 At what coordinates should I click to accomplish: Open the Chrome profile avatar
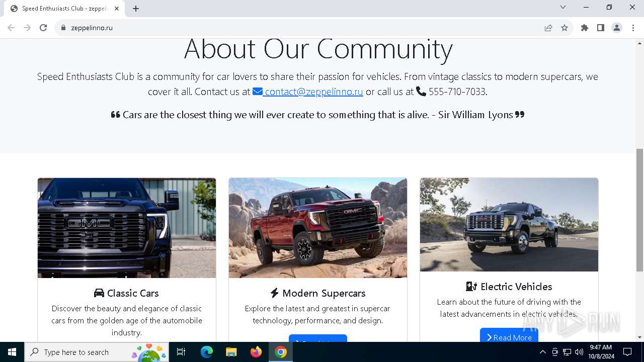click(617, 28)
